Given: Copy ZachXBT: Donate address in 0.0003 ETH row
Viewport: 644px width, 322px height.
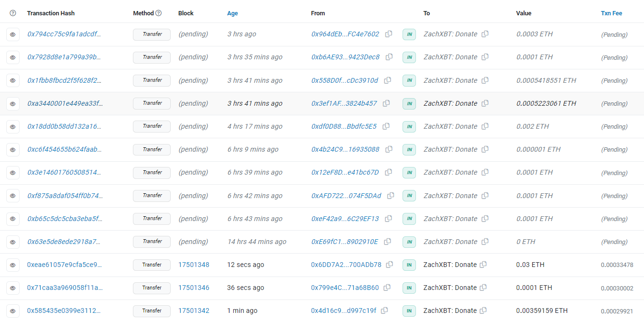Looking at the screenshot, I should click(x=485, y=34).
